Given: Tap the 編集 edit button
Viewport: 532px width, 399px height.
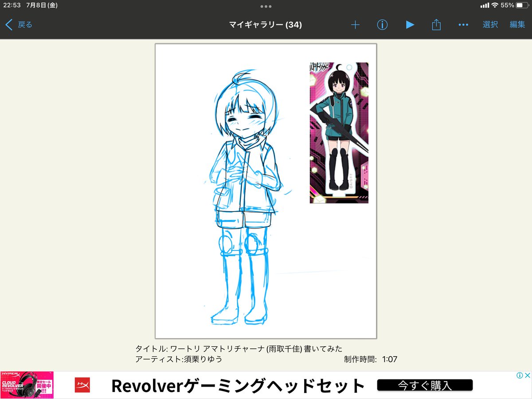Looking at the screenshot, I should click(x=517, y=25).
